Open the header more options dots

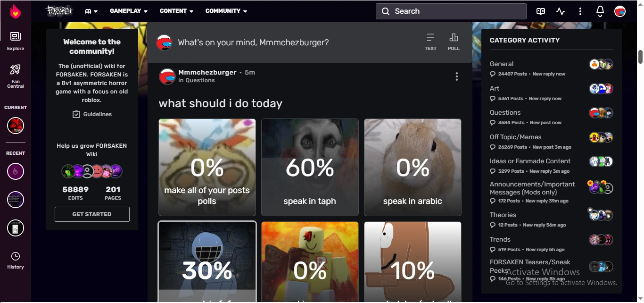[x=580, y=11]
